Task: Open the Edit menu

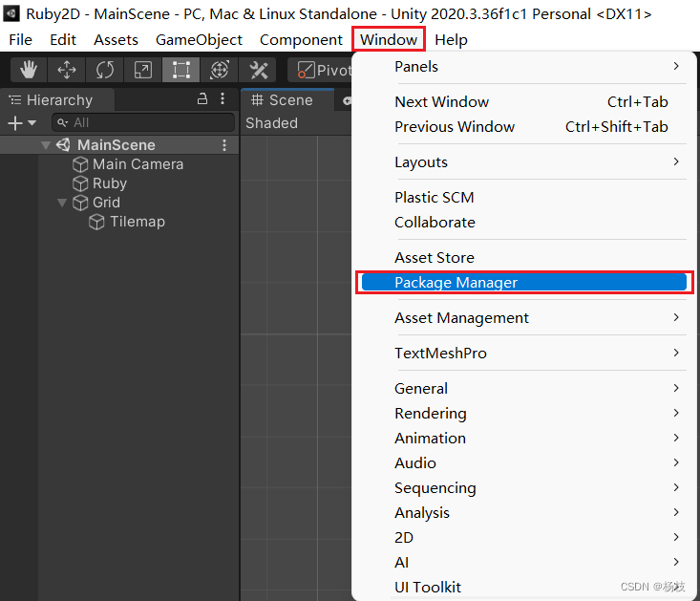Action: point(63,40)
